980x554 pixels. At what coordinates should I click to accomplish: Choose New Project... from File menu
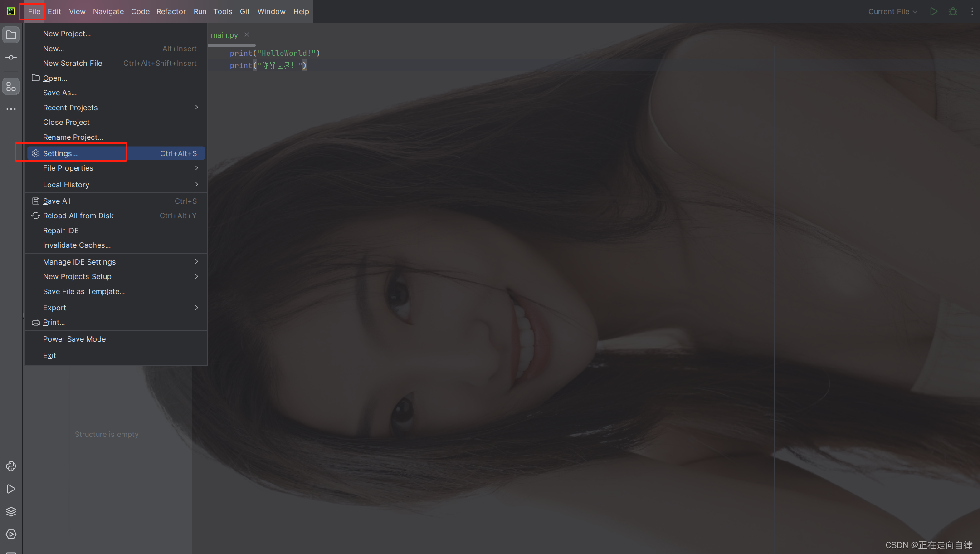[x=116, y=34]
